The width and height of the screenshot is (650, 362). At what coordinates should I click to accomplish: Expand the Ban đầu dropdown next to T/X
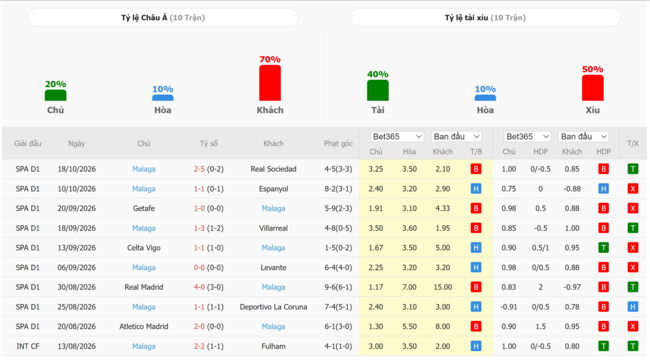point(583,136)
